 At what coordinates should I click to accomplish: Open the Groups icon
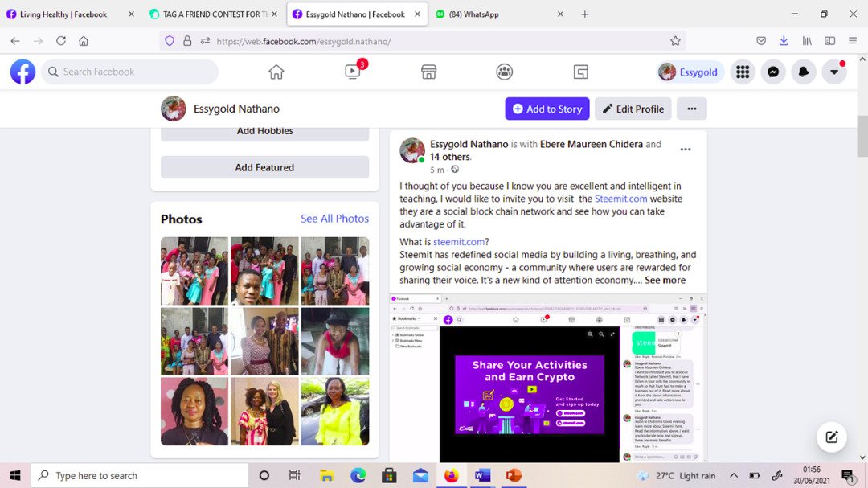pos(504,72)
